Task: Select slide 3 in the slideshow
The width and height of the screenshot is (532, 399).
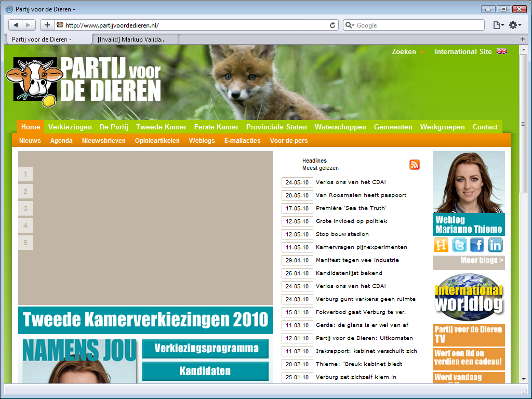Action: (25, 208)
